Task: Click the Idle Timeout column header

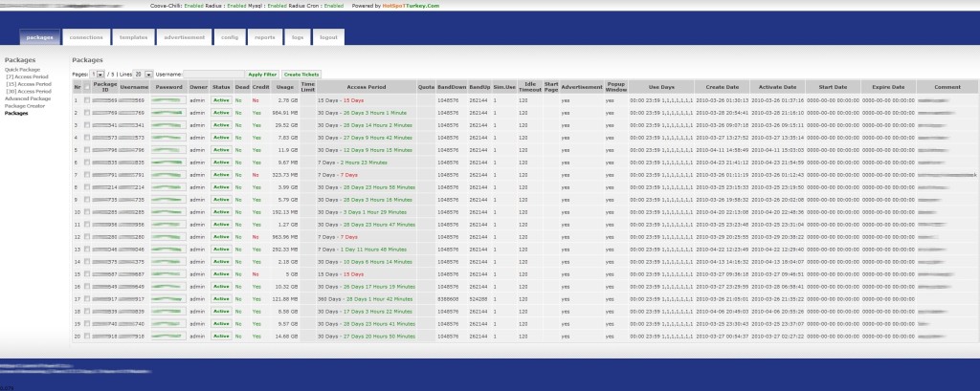Action: click(530, 87)
